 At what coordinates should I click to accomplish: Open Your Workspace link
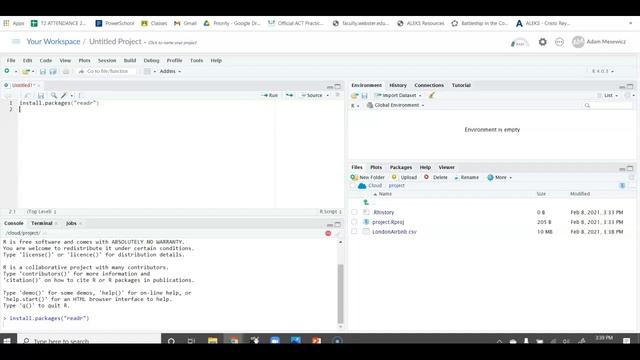[x=53, y=42]
